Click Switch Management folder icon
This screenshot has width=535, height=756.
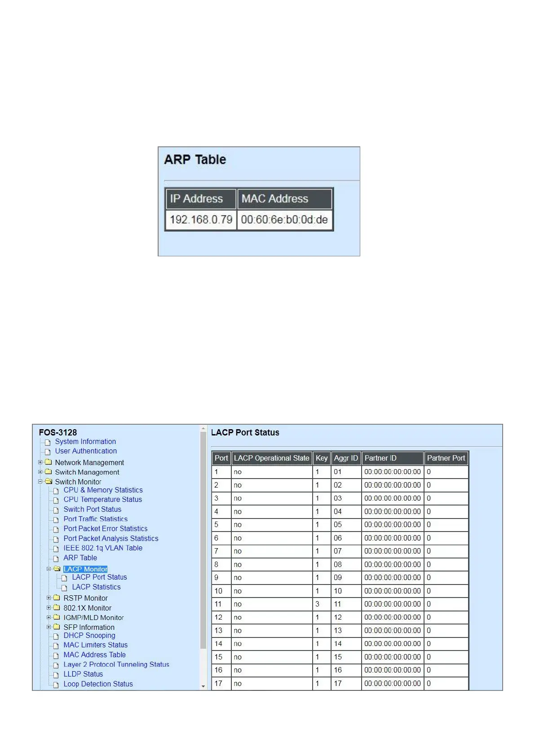tap(48, 472)
